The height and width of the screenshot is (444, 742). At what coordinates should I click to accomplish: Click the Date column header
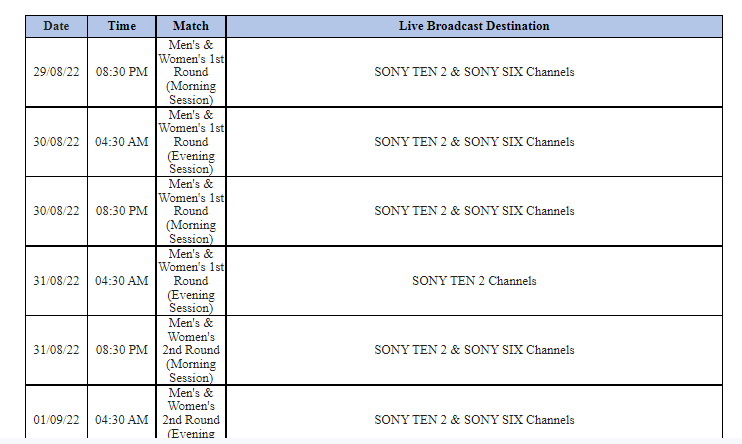point(56,26)
